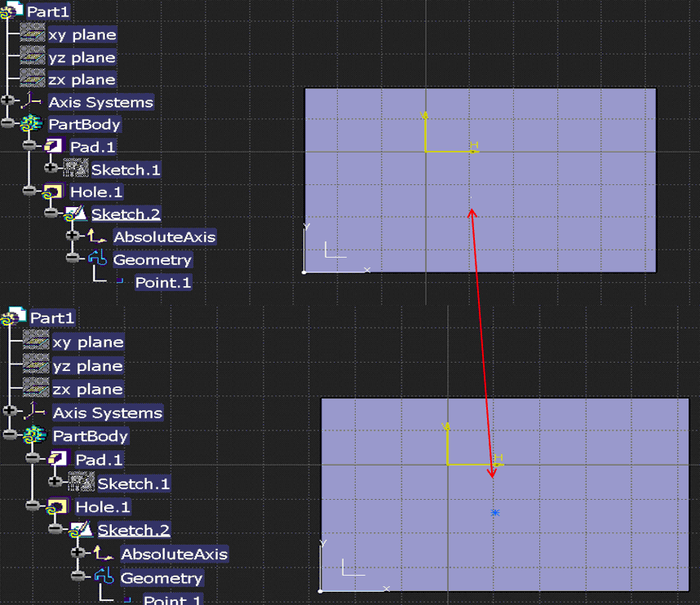The height and width of the screenshot is (605, 700).
Task: Select the 'PartBody' label in the upper tree
Action: click(84, 124)
